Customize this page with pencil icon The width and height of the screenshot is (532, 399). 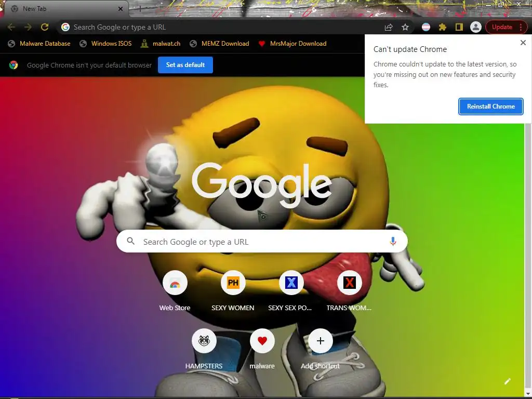click(x=507, y=381)
